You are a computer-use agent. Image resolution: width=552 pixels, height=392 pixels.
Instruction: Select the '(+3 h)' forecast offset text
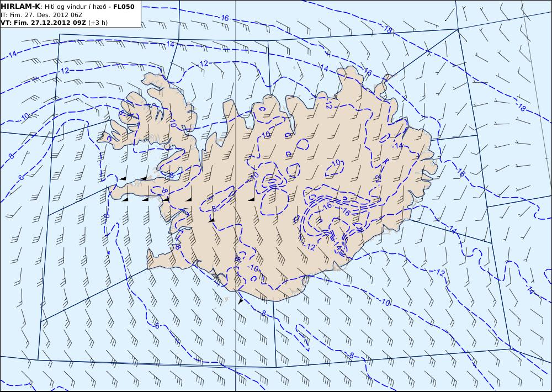[98, 23]
